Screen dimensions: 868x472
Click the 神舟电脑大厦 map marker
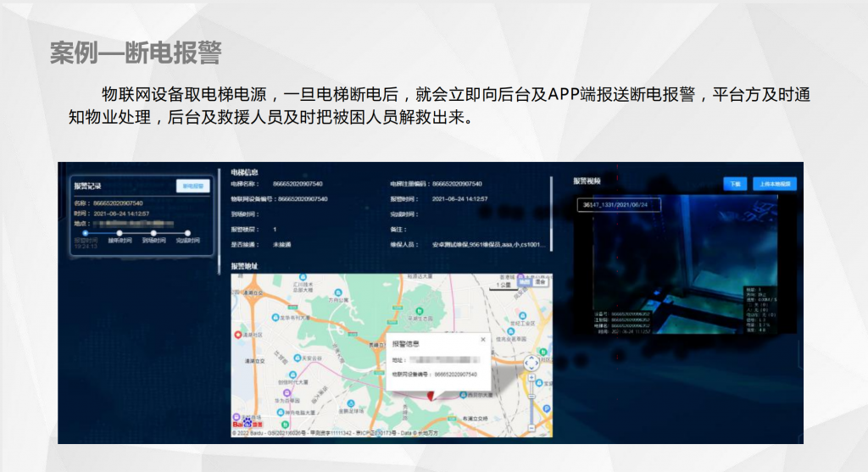(x=280, y=412)
